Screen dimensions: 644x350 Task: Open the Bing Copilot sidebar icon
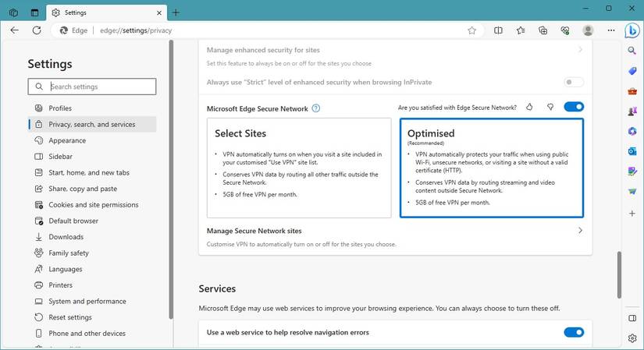coord(632,30)
